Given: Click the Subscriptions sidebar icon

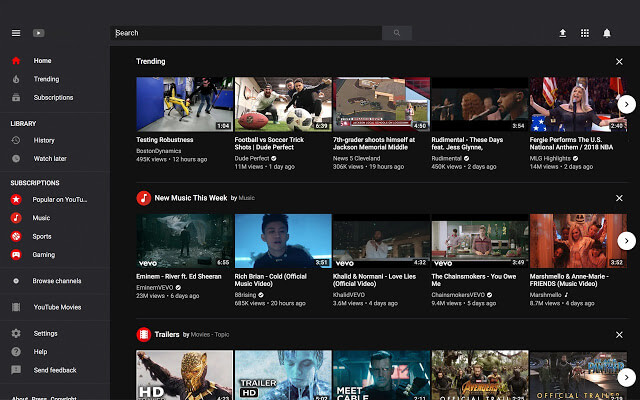Looking at the screenshot, I should tap(16, 98).
